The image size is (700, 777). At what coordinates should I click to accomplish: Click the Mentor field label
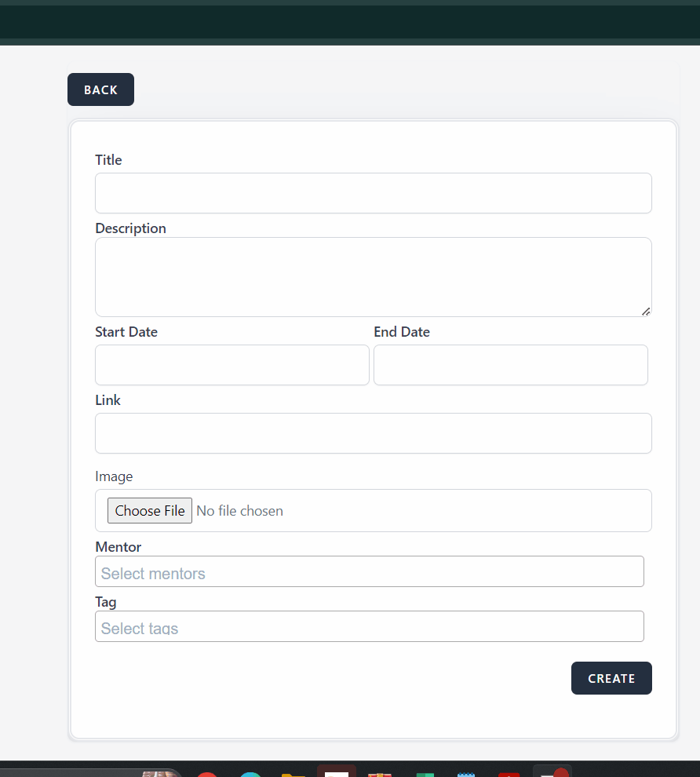click(118, 547)
